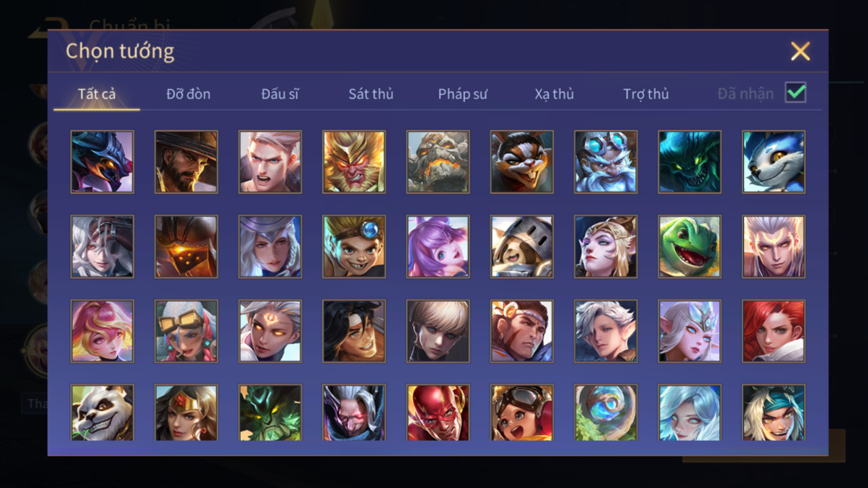Select the red-masked Flash hero portrait
The width and height of the screenshot is (868, 488).
click(438, 412)
